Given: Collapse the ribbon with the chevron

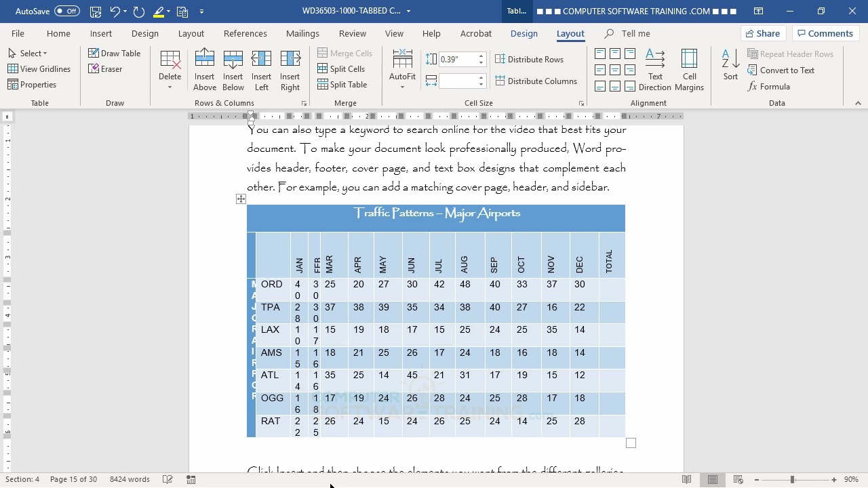Looking at the screenshot, I should click(x=858, y=103).
